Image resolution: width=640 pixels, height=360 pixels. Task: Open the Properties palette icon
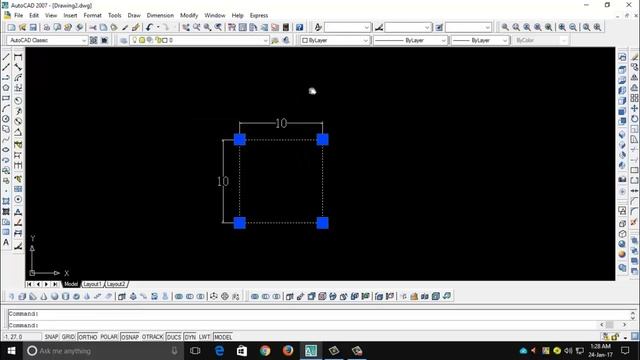pos(232,27)
